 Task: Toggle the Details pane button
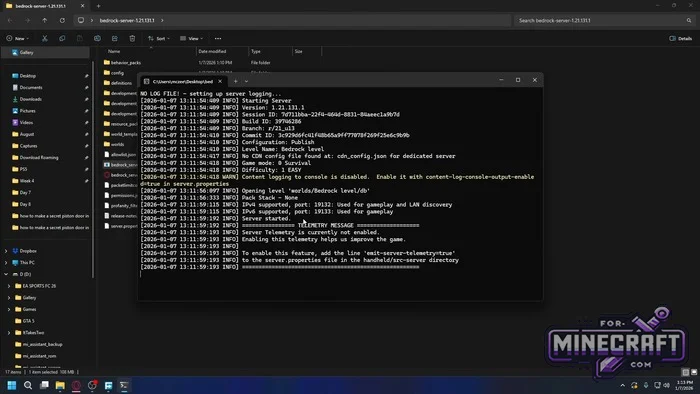pos(681,38)
